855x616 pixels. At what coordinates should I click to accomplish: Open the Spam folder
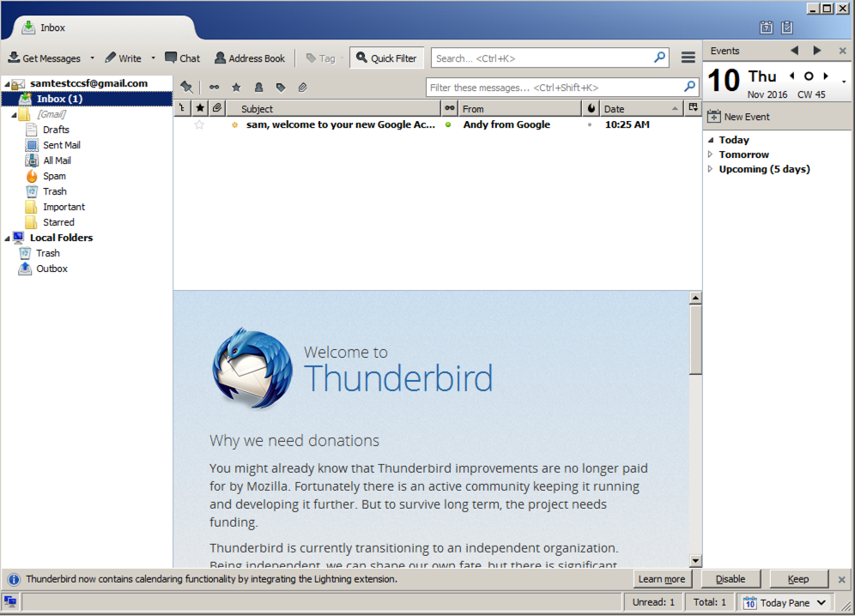point(54,176)
